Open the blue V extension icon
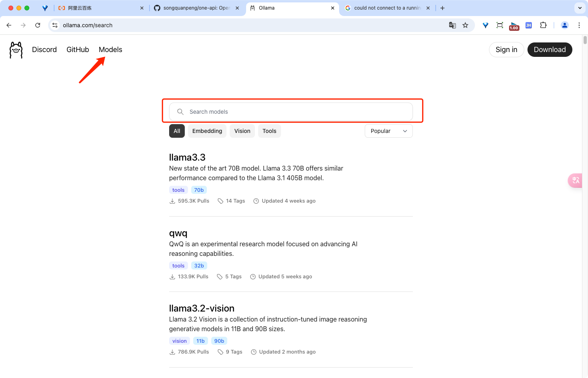The height and width of the screenshot is (378, 588). tap(485, 25)
